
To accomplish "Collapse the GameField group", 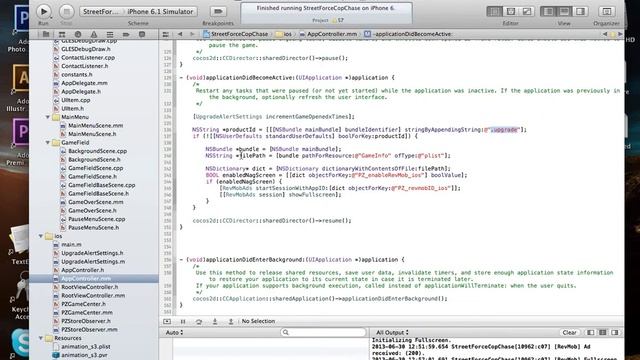I will coord(47,142).
